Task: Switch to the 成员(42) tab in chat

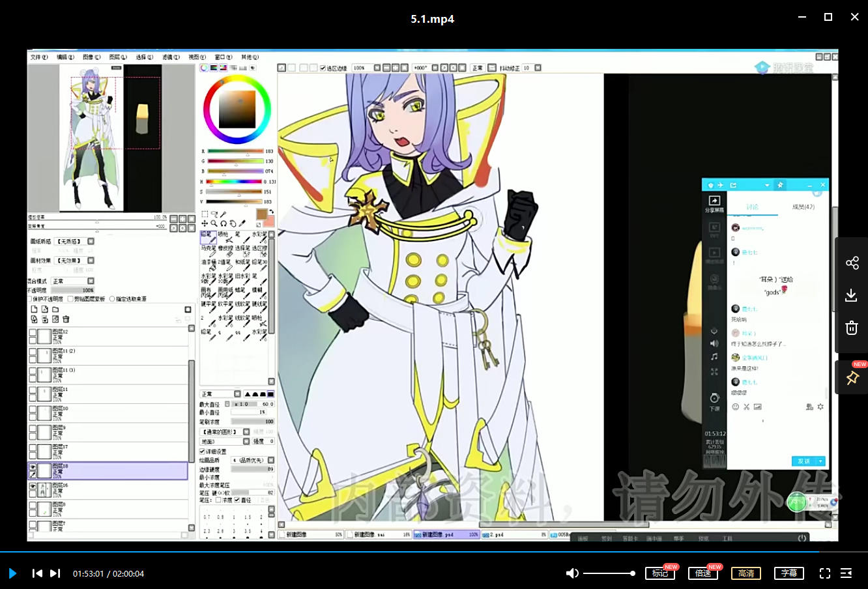Action: tap(803, 207)
